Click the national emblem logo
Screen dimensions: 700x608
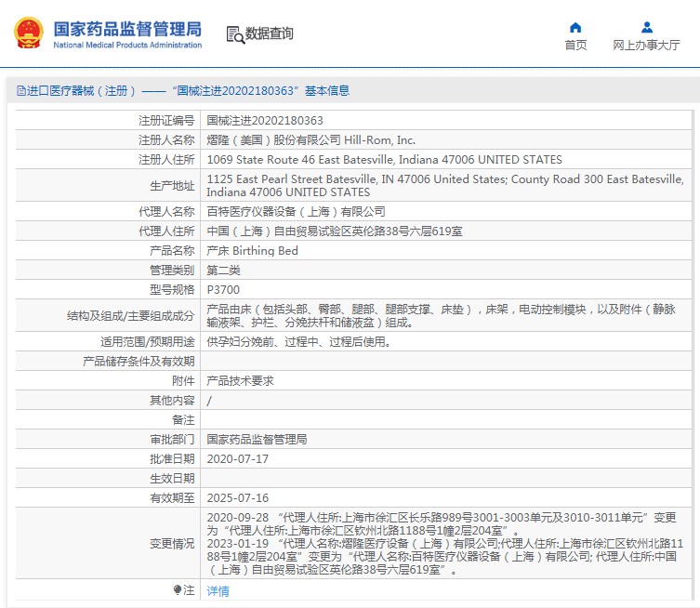29,33
